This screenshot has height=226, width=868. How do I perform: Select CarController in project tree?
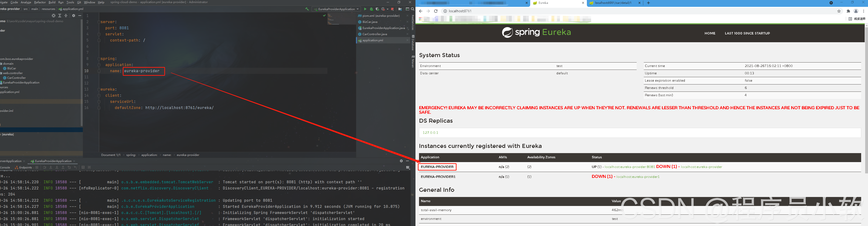tap(16, 78)
